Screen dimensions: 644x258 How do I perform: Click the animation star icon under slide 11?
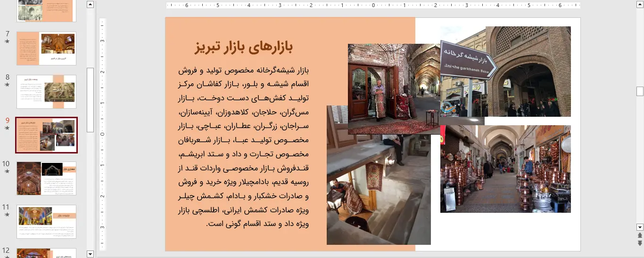click(x=7, y=215)
